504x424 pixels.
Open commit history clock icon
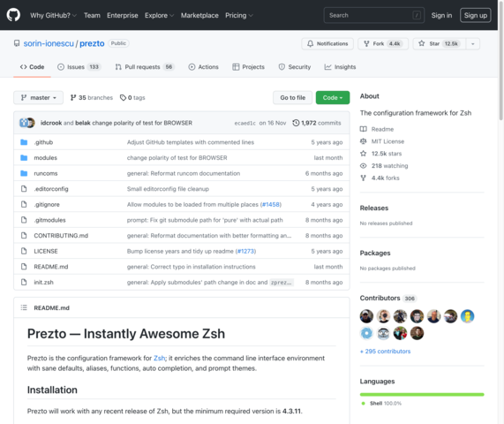296,123
